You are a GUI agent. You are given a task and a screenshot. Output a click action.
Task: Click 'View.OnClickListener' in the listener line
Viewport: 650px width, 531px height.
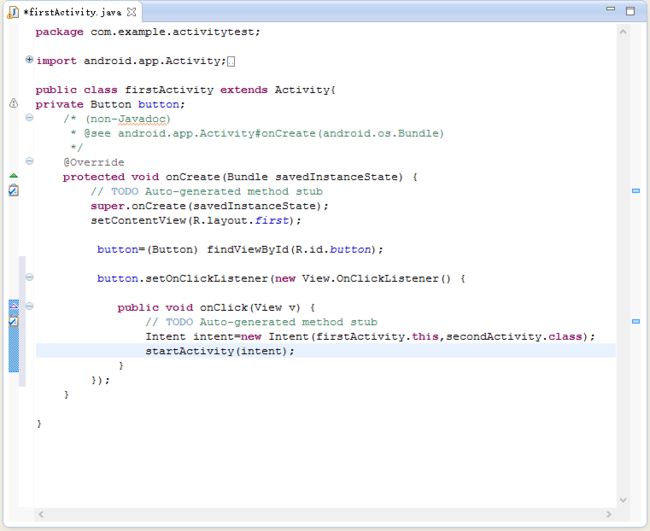pos(371,279)
